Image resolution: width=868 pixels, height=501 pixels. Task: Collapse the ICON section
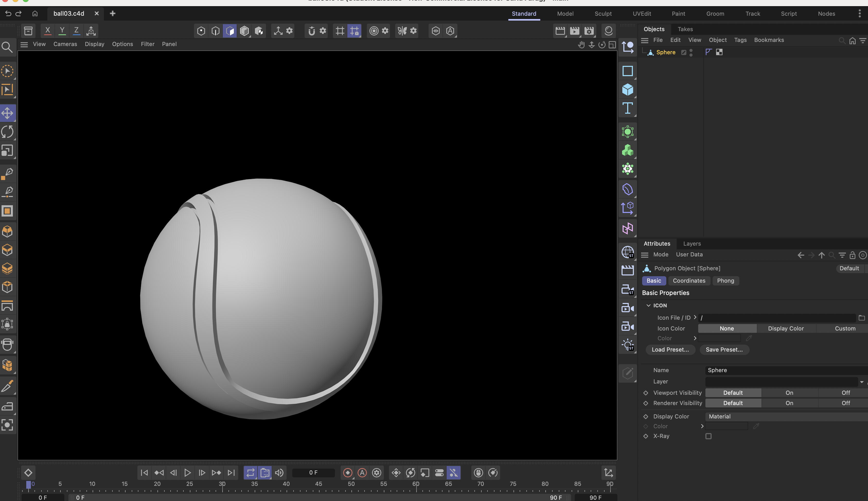(648, 306)
